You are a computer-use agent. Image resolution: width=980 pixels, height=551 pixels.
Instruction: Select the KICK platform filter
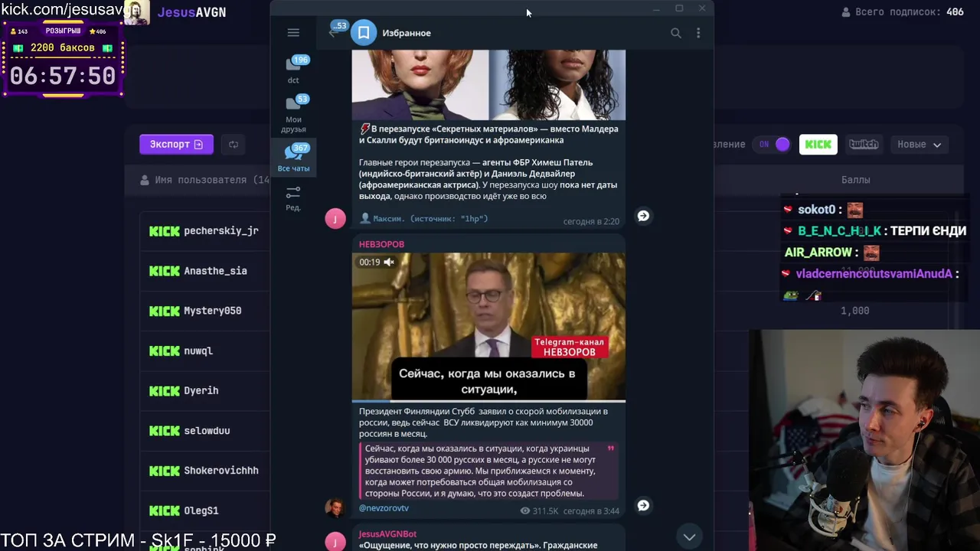tap(818, 144)
